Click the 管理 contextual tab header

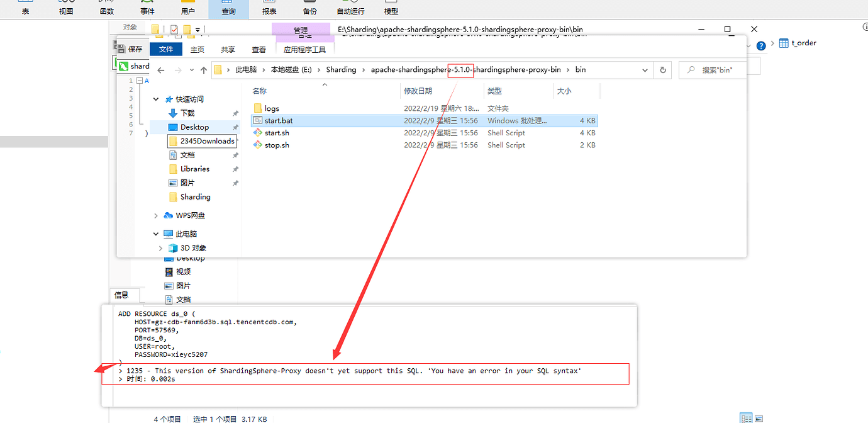pos(301,30)
